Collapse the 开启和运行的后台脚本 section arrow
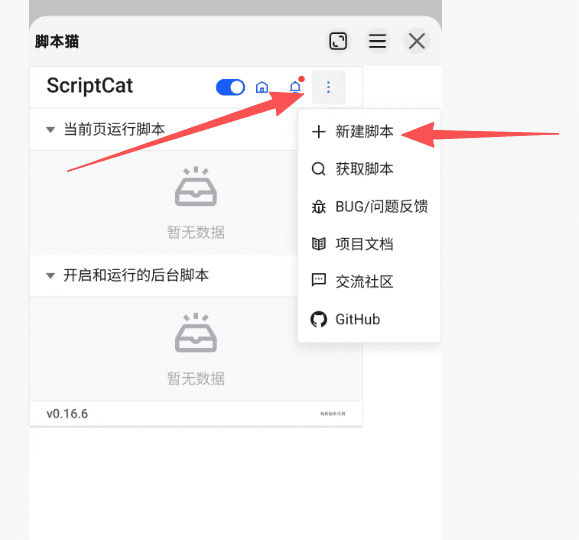Viewport: 579px width, 540px height. click(x=51, y=276)
